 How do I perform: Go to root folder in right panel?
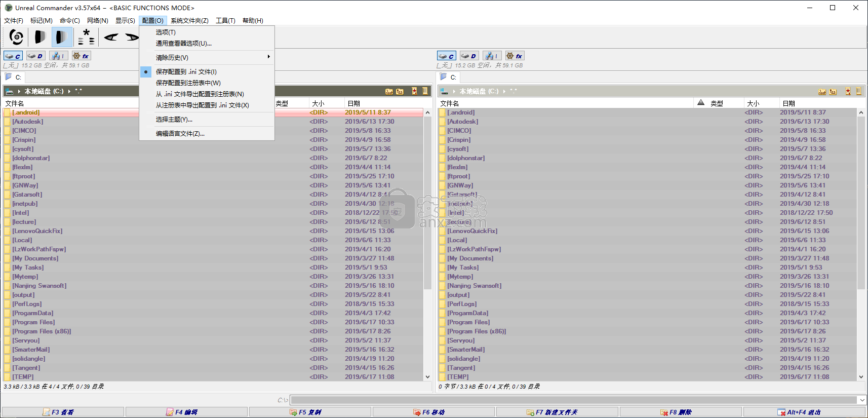(822, 91)
